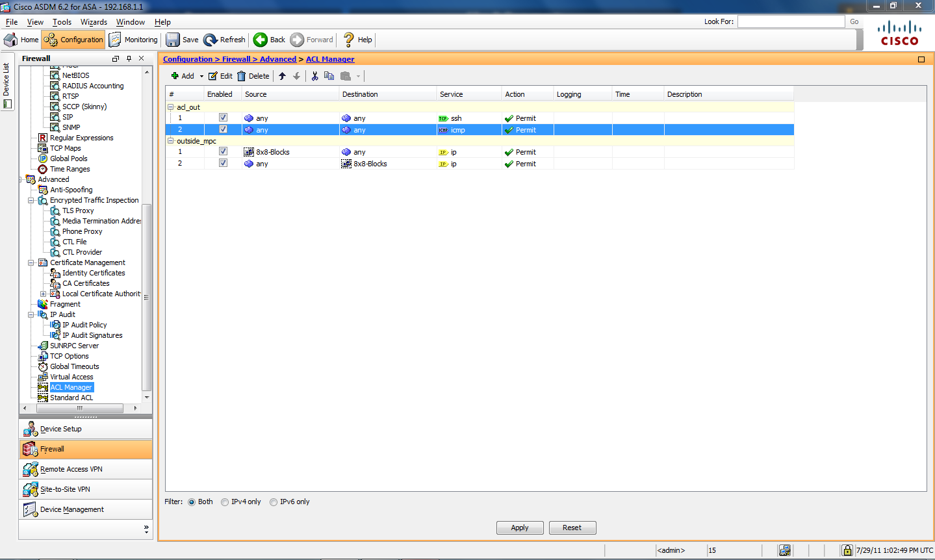Float the Firewall panel window icon
This screenshot has height=560, width=935.
click(116, 58)
